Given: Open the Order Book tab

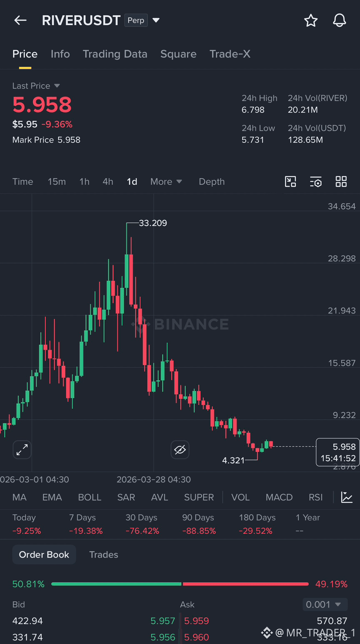Looking at the screenshot, I should [x=44, y=554].
